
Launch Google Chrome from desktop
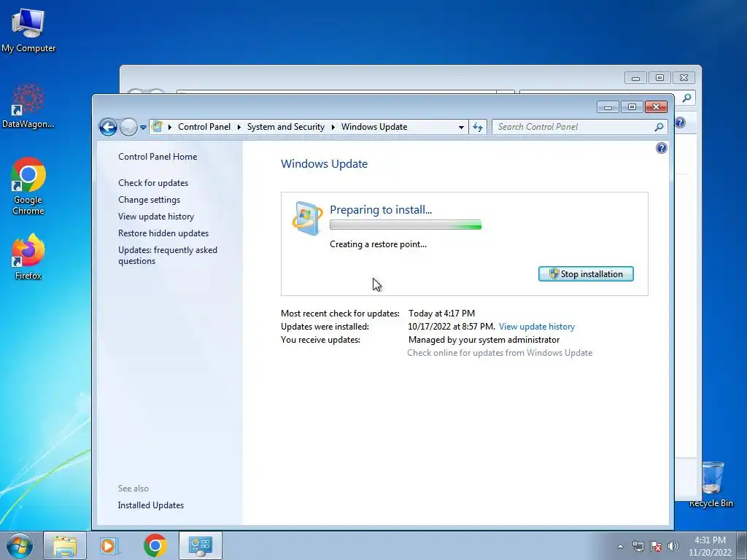coord(28,186)
